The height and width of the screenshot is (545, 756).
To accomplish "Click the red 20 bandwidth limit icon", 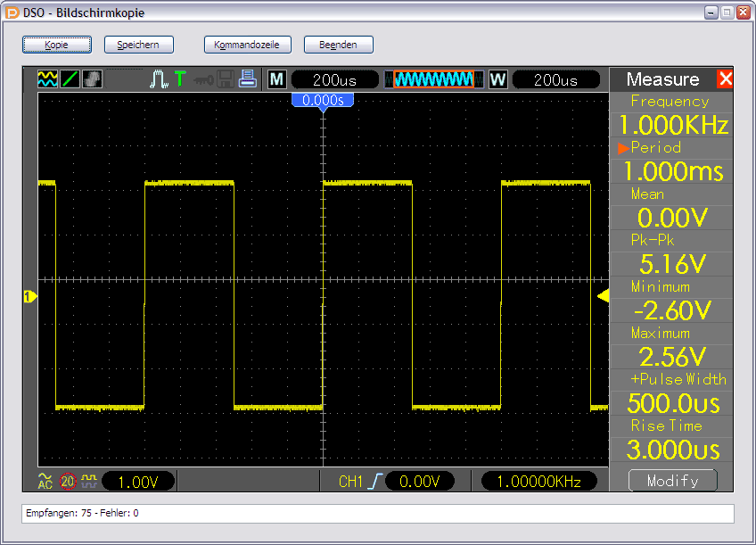I will click(x=68, y=481).
